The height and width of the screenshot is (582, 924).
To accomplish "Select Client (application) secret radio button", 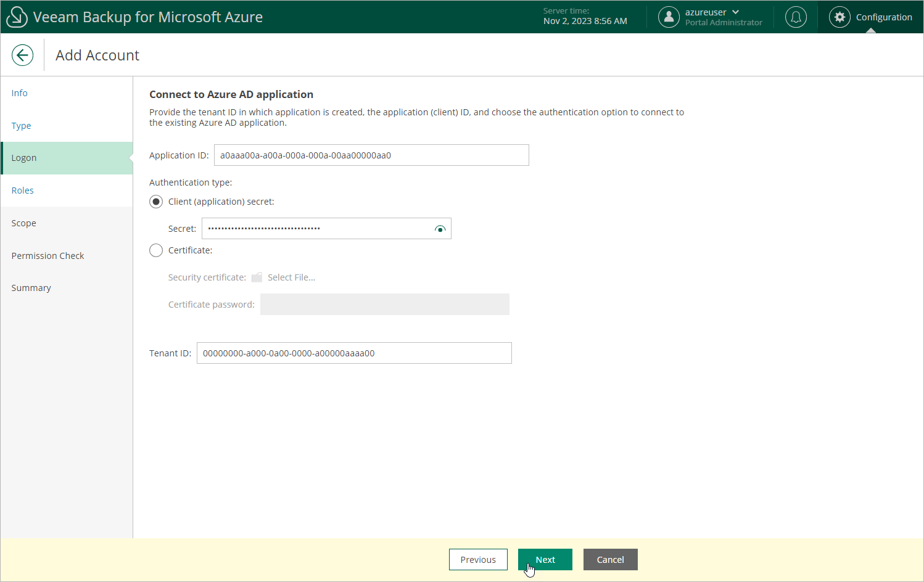I will point(156,202).
